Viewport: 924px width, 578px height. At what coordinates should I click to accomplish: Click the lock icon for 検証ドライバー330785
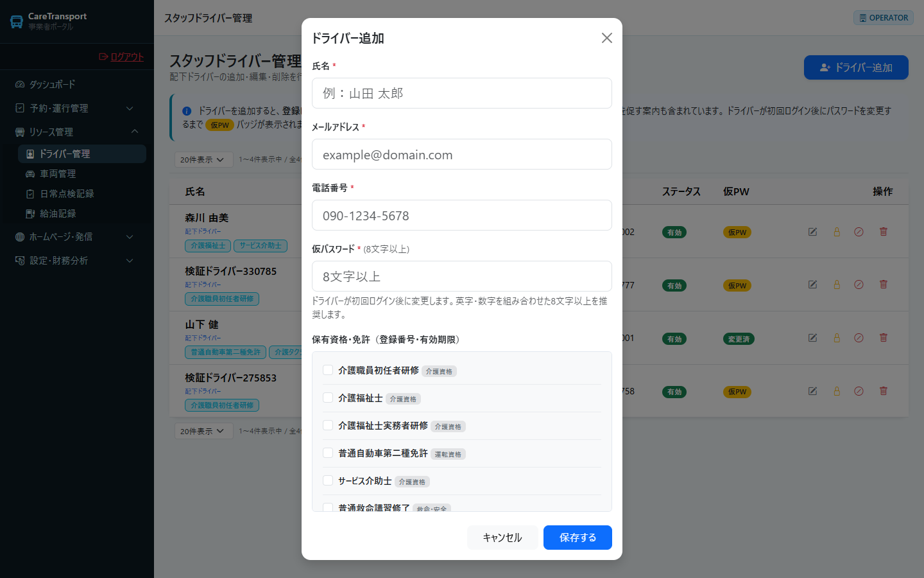coord(837,285)
